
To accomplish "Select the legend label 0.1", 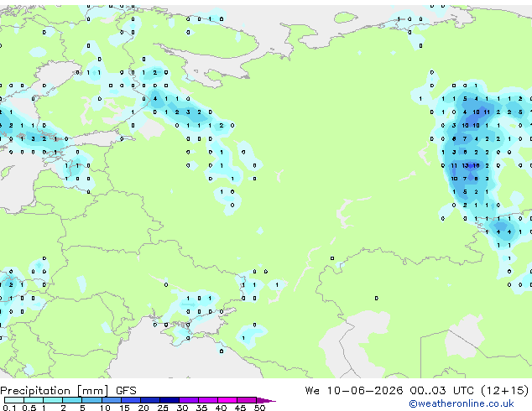I will pyautogui.click(x=9, y=408).
